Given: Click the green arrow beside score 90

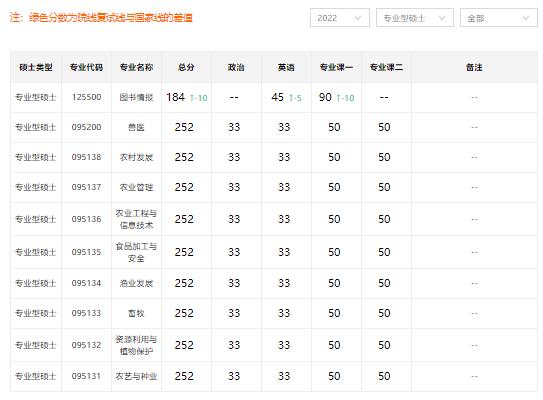Looking at the screenshot, I should coord(339,98).
